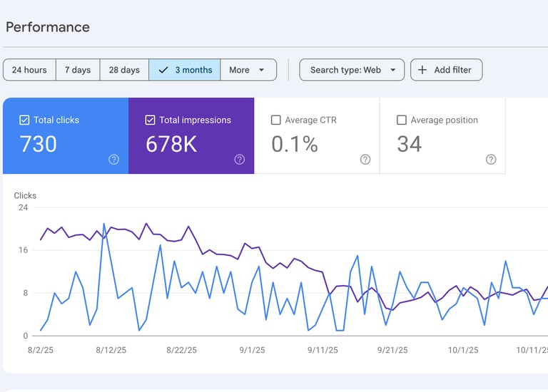Viewport: 548px width, 392px height.
Task: Open help icon for Average position
Action: 491,160
